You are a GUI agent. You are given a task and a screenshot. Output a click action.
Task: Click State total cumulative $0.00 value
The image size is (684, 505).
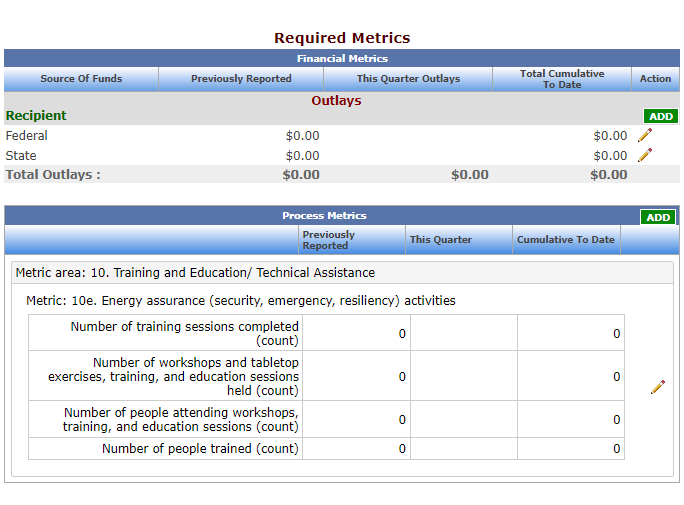(x=610, y=156)
